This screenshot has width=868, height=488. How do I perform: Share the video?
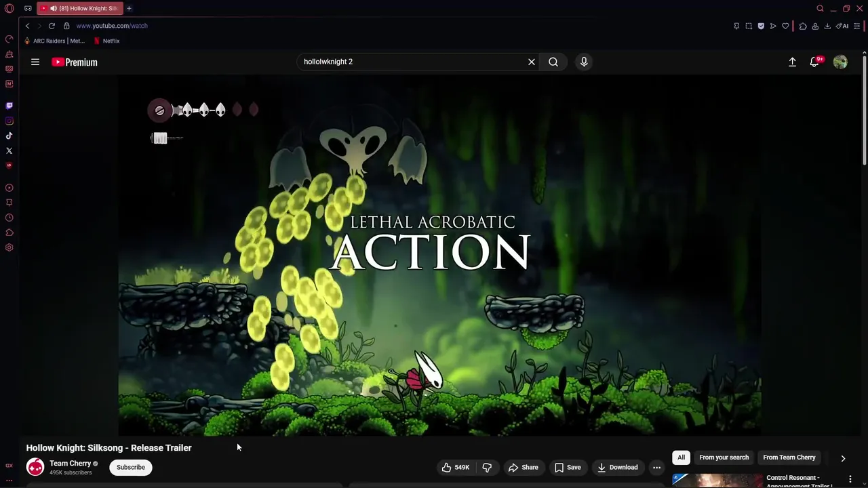524,467
